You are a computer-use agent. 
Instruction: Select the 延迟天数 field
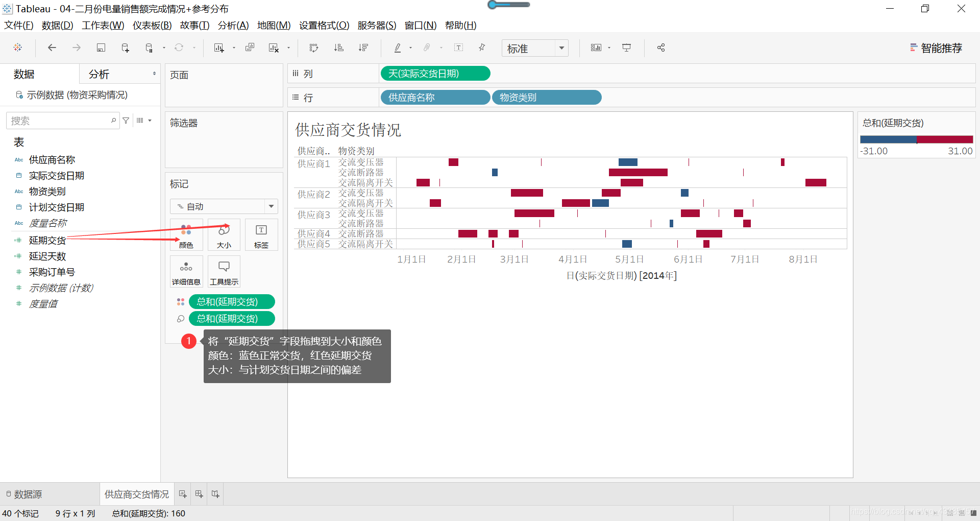pyautogui.click(x=47, y=256)
